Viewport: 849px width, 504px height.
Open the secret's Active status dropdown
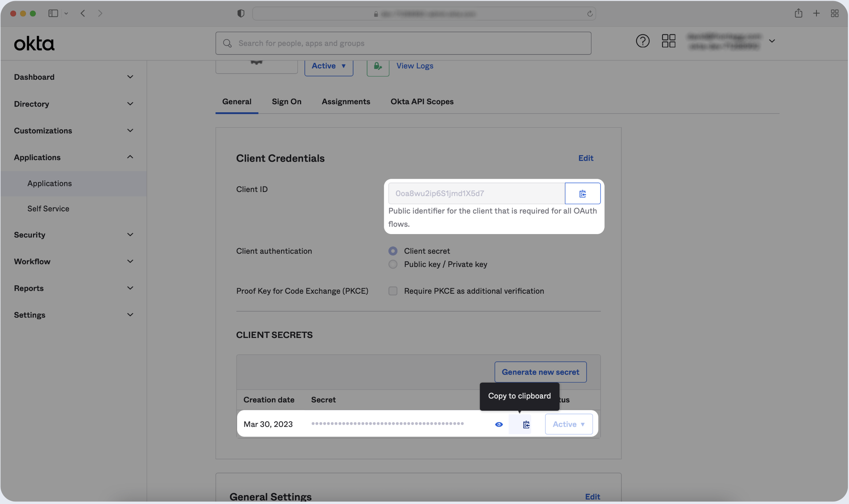pos(568,424)
